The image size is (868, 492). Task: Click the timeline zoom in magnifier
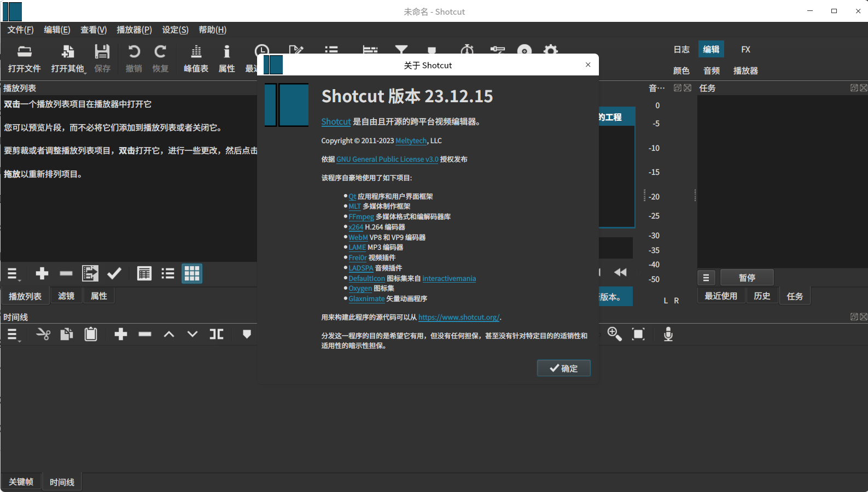pyautogui.click(x=614, y=334)
